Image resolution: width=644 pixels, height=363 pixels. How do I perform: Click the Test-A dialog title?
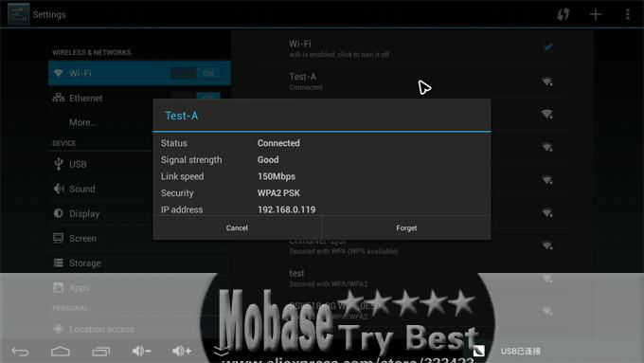182,116
